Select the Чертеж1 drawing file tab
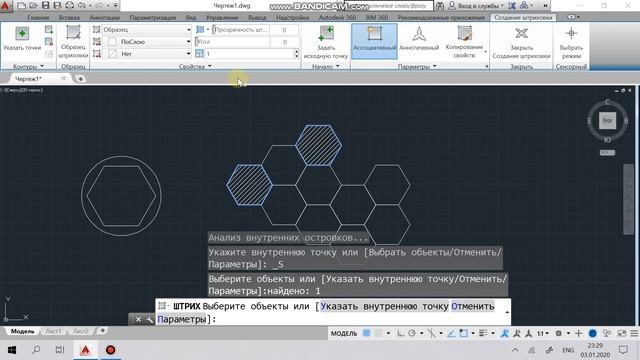 coord(28,78)
